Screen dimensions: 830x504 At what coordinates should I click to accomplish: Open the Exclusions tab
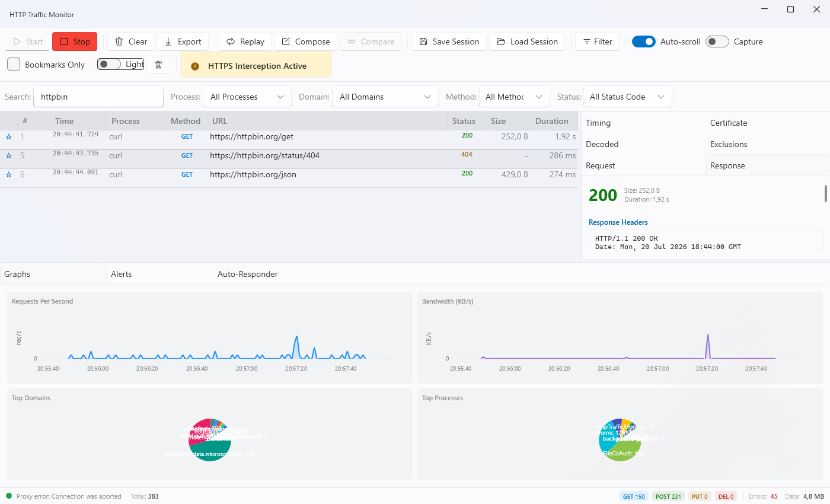[x=767, y=144]
